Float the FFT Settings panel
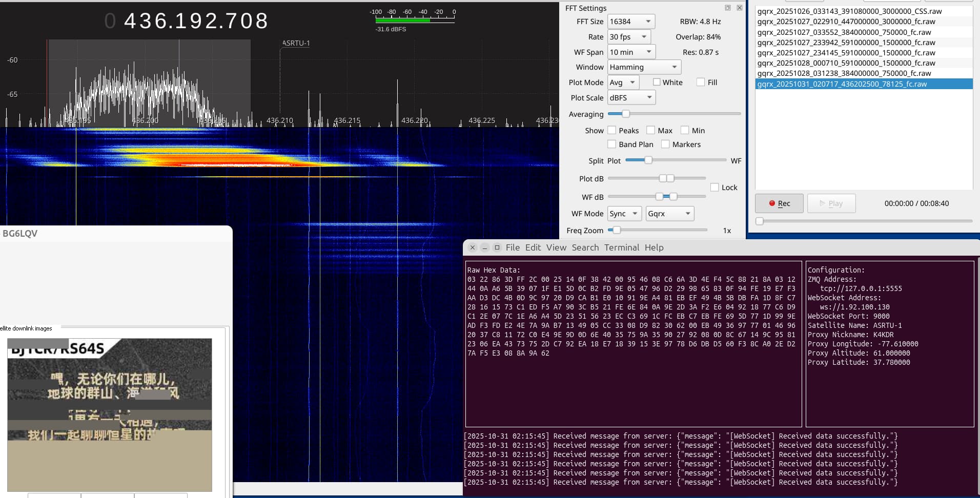This screenshot has width=980, height=498. (727, 8)
